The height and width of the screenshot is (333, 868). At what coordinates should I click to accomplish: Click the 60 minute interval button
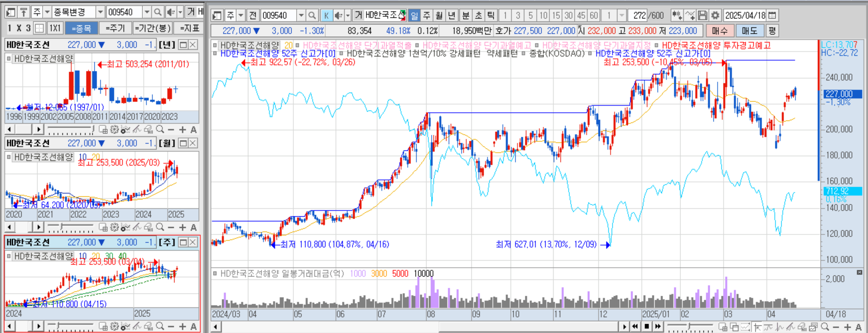click(x=594, y=16)
